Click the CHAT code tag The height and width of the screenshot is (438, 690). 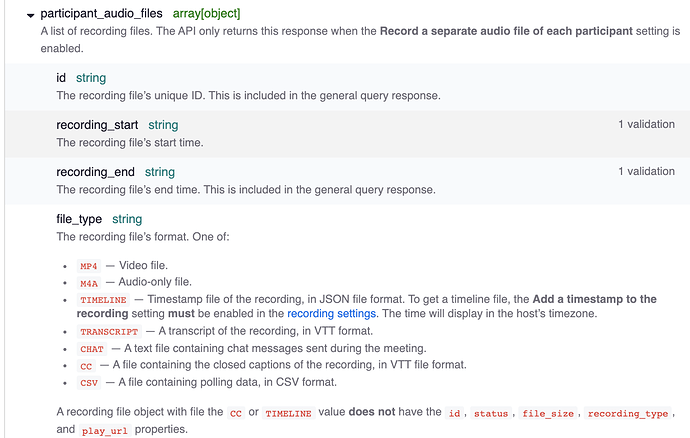pos(92,349)
